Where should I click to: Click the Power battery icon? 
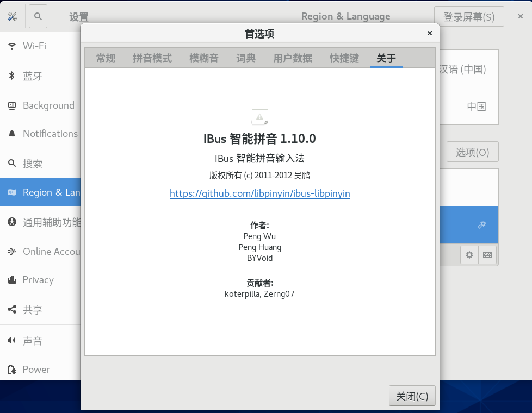[x=12, y=370]
